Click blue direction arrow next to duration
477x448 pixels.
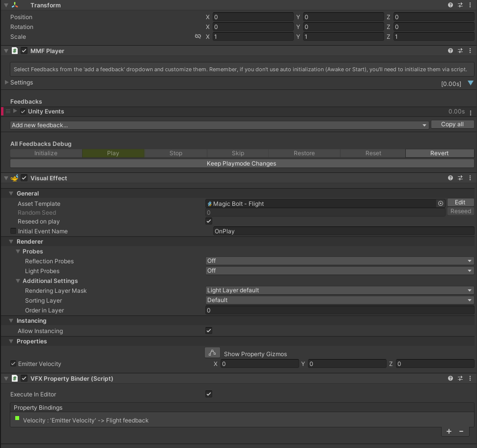tap(470, 83)
